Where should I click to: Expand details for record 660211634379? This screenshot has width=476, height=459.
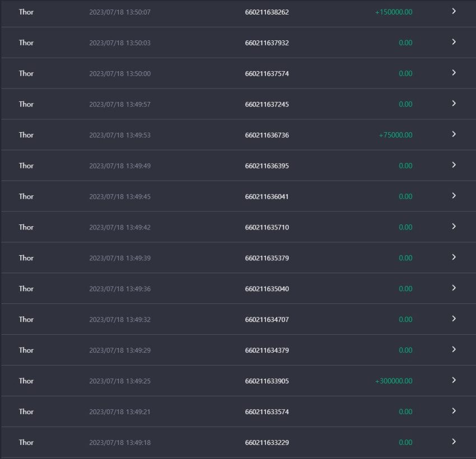pos(454,349)
